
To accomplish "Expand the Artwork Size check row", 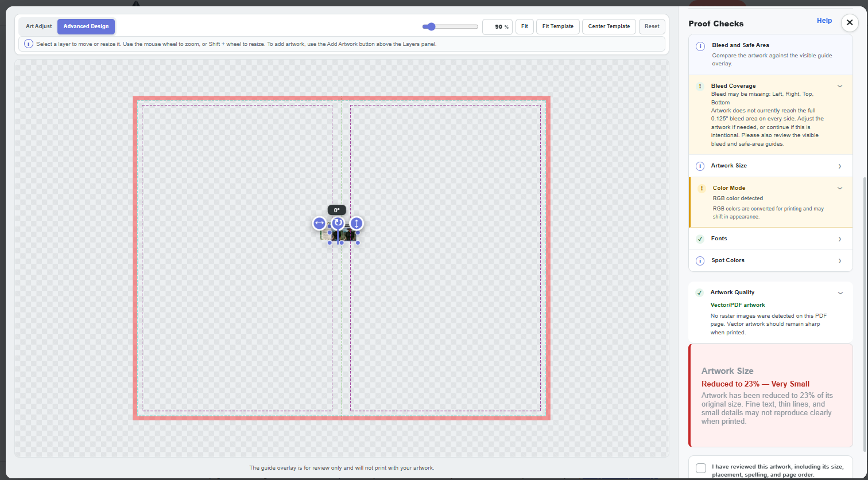I will pyautogui.click(x=840, y=166).
